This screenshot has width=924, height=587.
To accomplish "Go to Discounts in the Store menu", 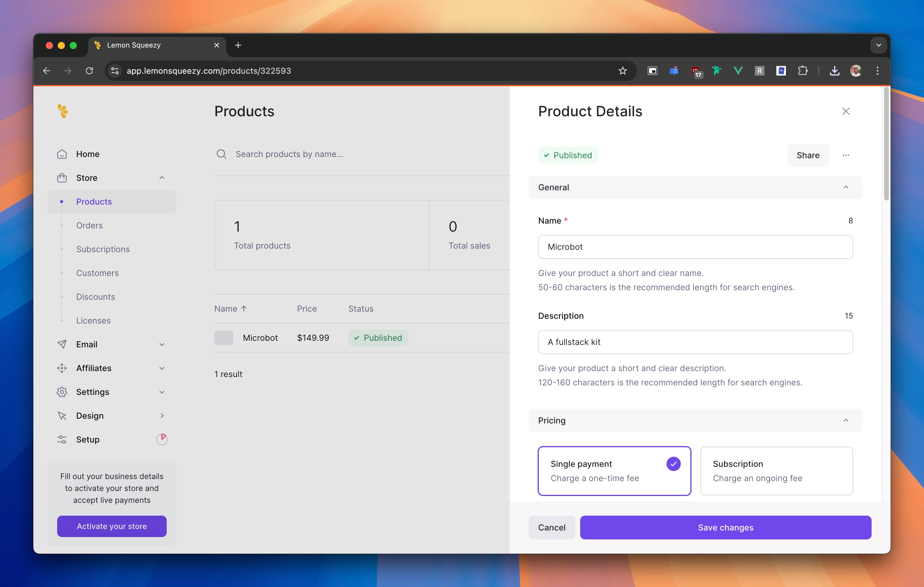I will (x=96, y=297).
